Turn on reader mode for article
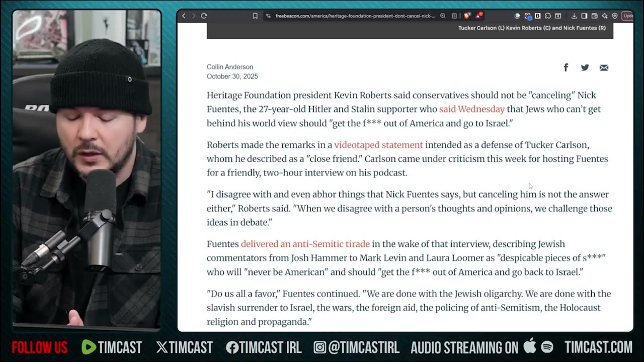 click(454, 16)
